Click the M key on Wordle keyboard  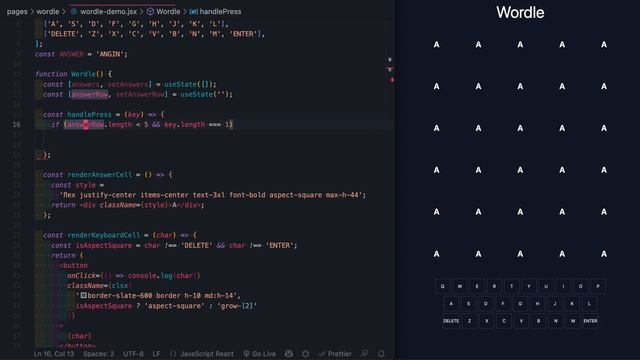click(573, 321)
